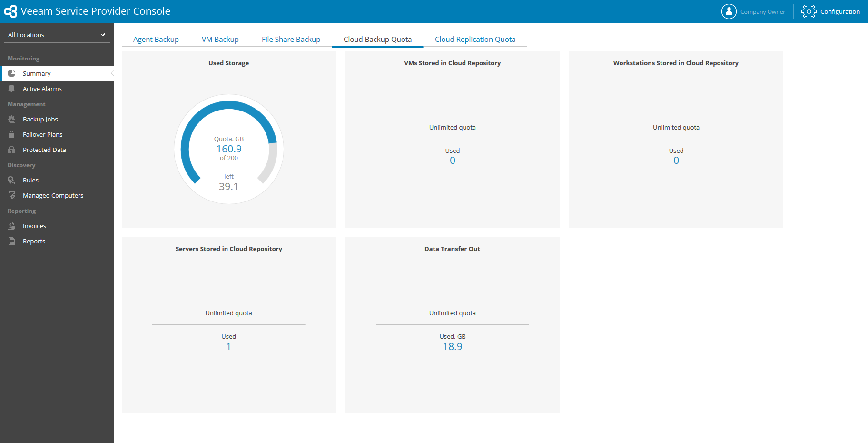Image resolution: width=868 pixels, height=443 pixels.
Task: Click the Company Owner user avatar icon
Action: point(729,11)
